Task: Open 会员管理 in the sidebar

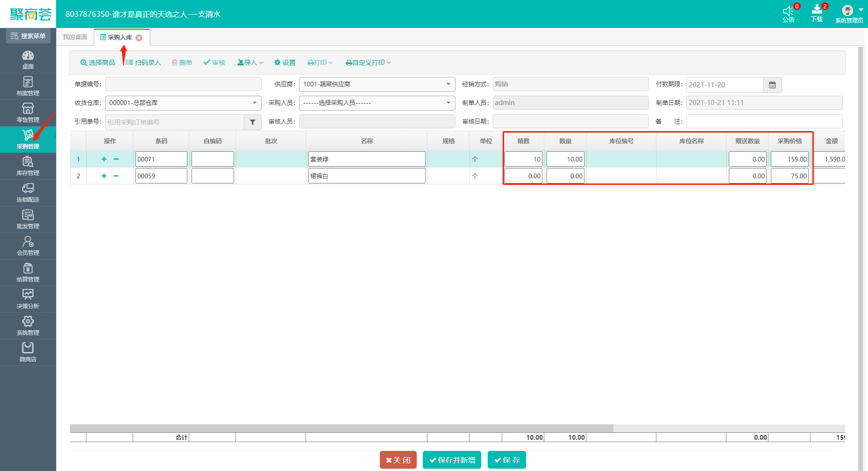Action: tap(28, 246)
